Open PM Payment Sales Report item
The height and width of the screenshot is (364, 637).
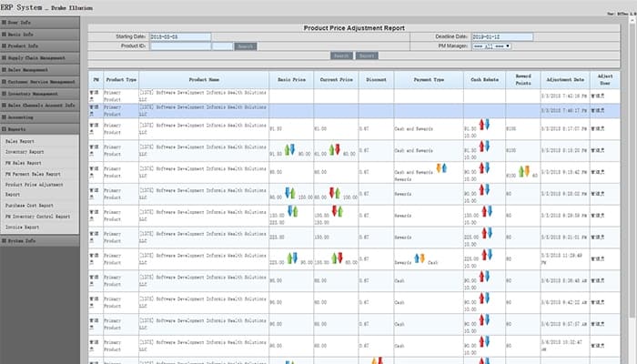click(x=33, y=174)
